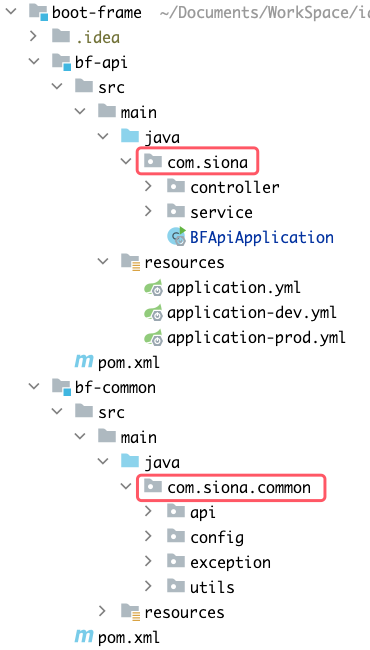Expand the config package
Screen dimensions: 370x650
[x=148, y=537]
